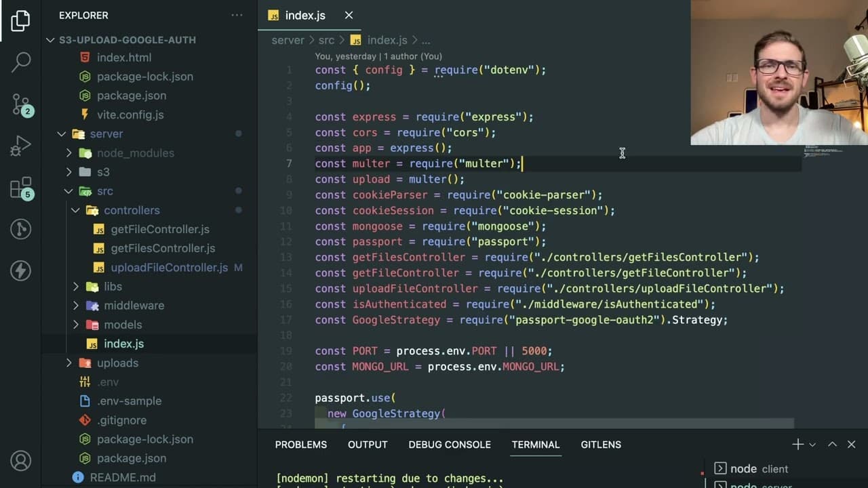
Task: Switch to the PROBLEMS tab
Action: pyautogui.click(x=301, y=445)
